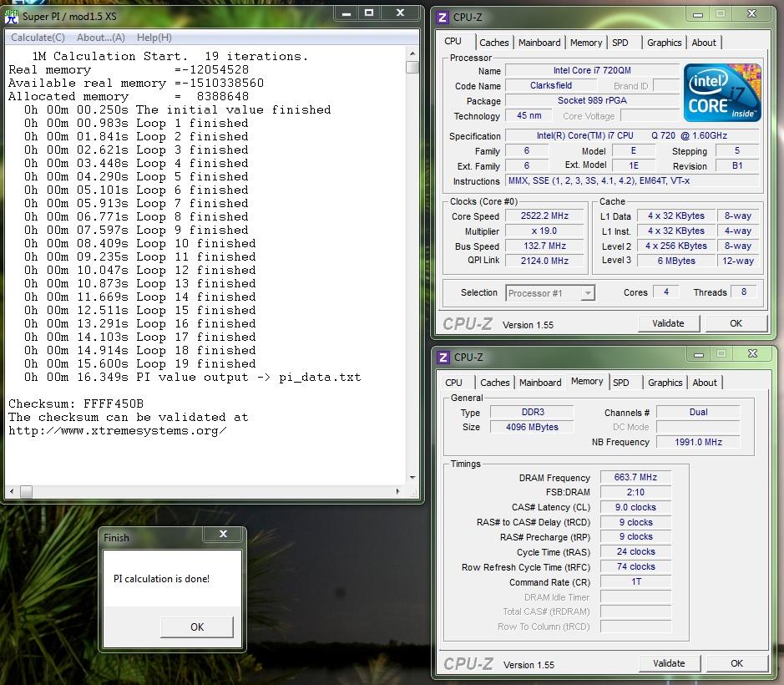Minimize the upper CPU-Z window
Image resolution: width=784 pixels, height=685 pixels.
698,15
